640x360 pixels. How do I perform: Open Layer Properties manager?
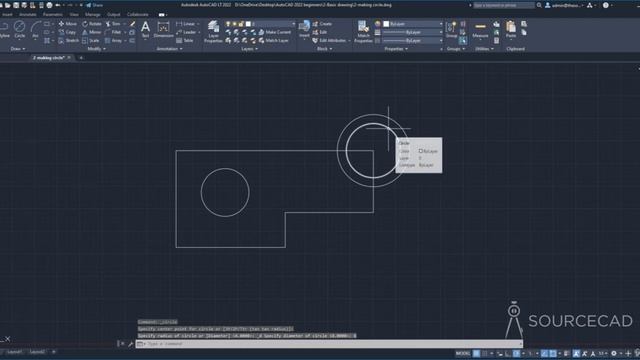tap(213, 31)
